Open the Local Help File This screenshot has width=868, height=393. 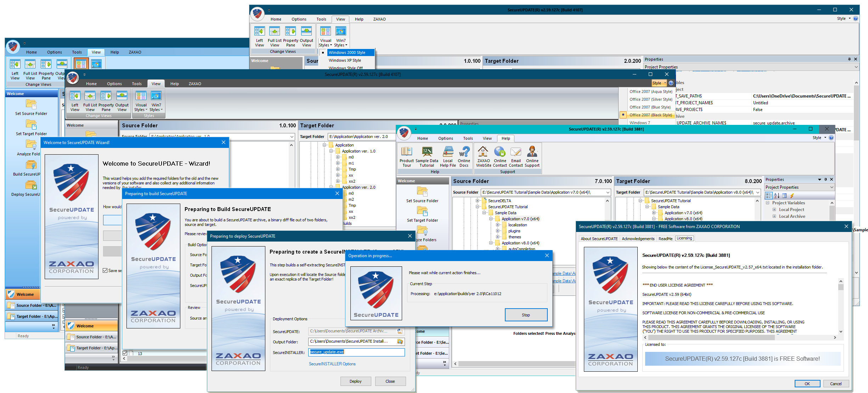[x=448, y=156]
